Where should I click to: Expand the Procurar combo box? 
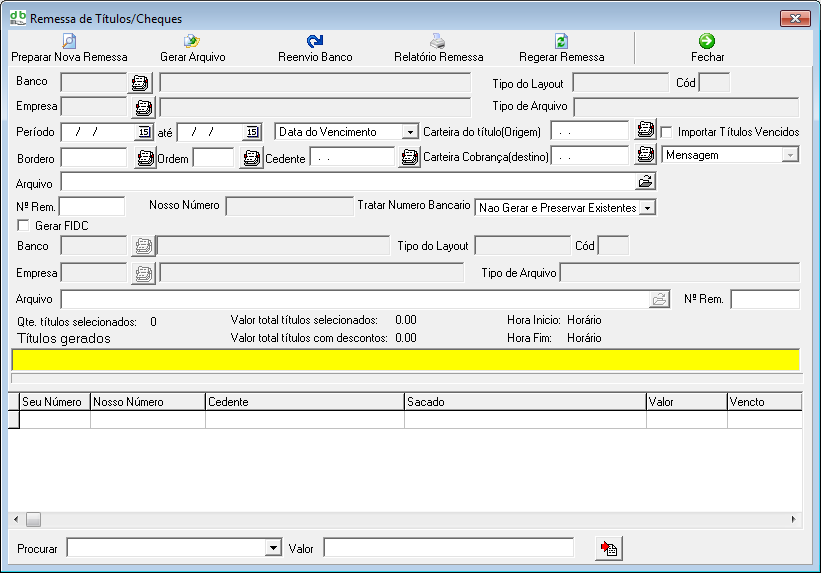click(x=273, y=548)
